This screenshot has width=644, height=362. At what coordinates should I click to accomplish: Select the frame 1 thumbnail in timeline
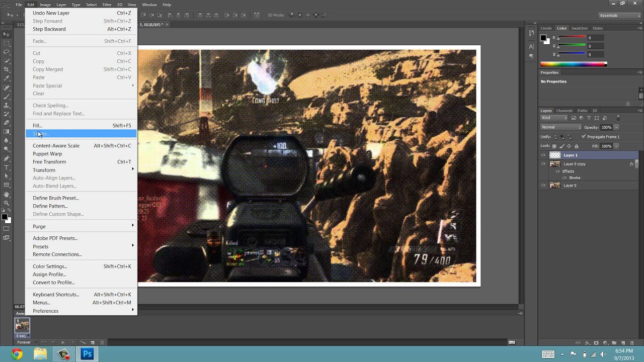[x=22, y=326]
